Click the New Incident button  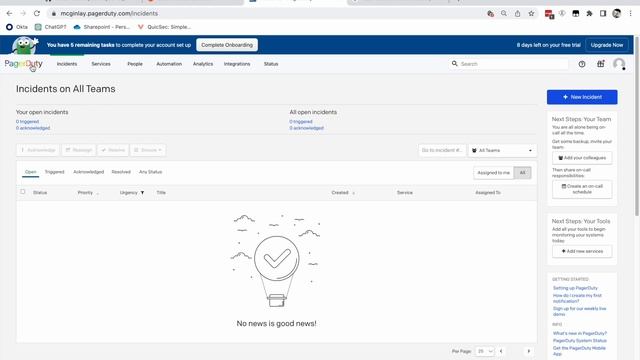point(582,97)
